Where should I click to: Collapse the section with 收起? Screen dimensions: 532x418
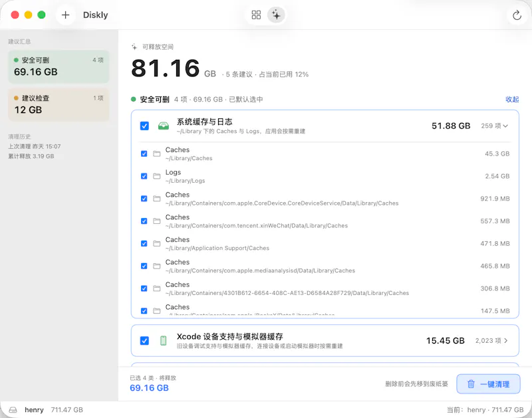click(x=512, y=99)
